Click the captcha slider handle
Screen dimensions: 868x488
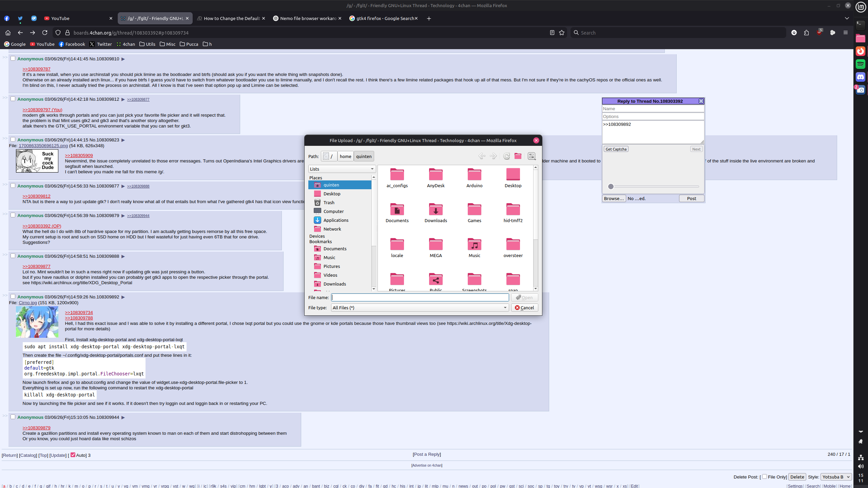pyautogui.click(x=611, y=187)
